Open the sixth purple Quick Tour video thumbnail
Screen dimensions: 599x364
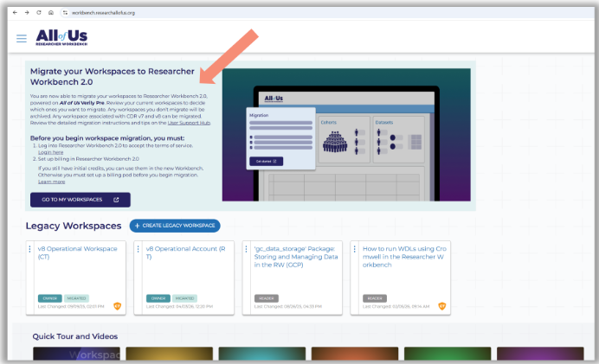pos(540,354)
